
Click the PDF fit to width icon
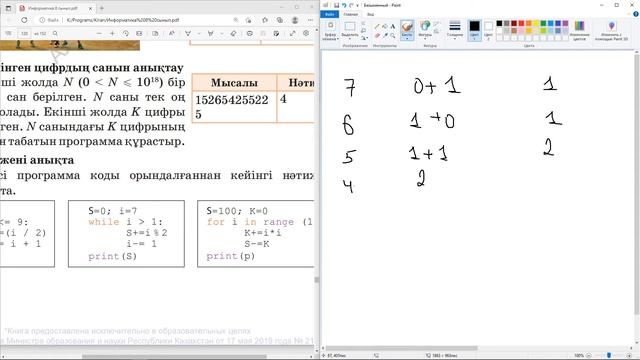[x=139, y=33]
